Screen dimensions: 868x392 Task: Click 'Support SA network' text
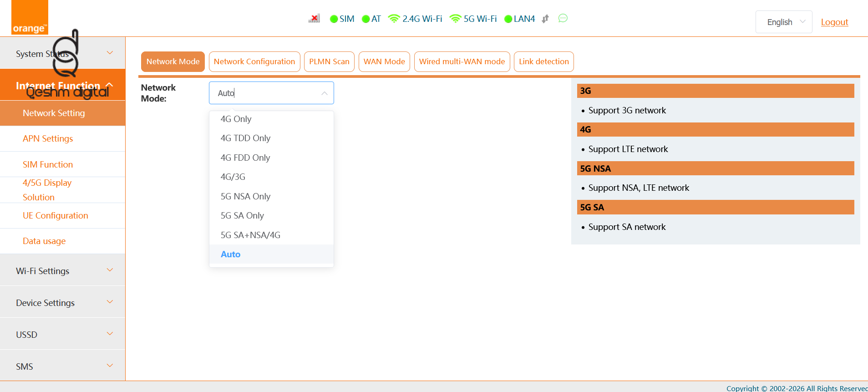point(627,227)
